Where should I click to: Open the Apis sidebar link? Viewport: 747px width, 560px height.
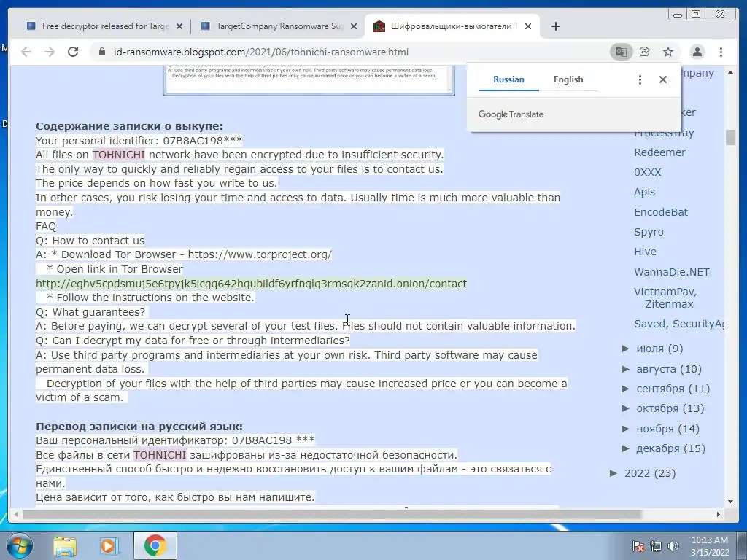coord(645,192)
